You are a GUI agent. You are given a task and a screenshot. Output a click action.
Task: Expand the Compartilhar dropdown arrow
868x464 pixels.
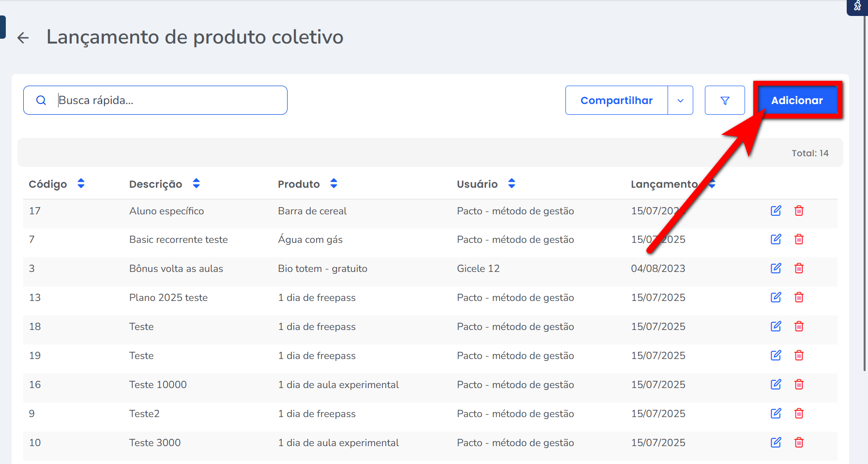click(680, 101)
